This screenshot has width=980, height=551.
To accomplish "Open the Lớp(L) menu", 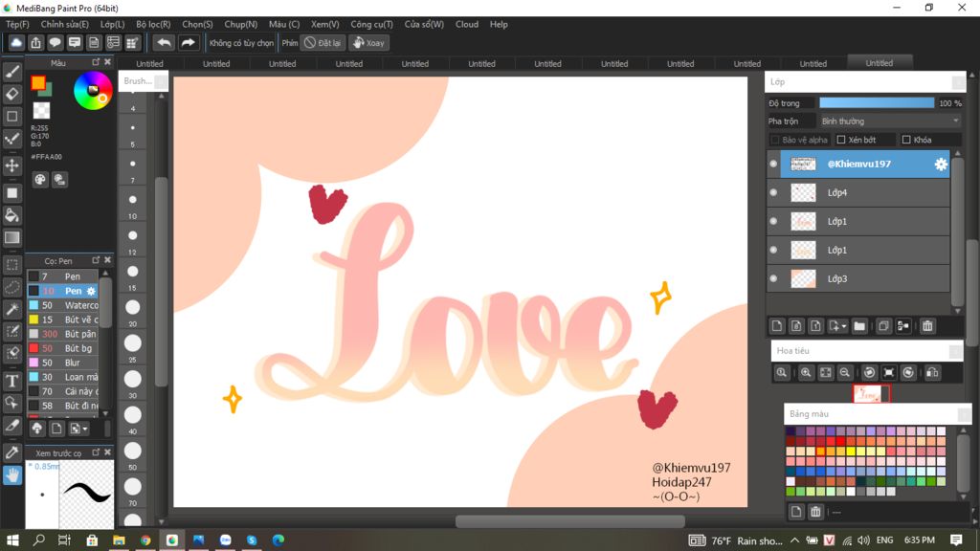I will coord(113,24).
